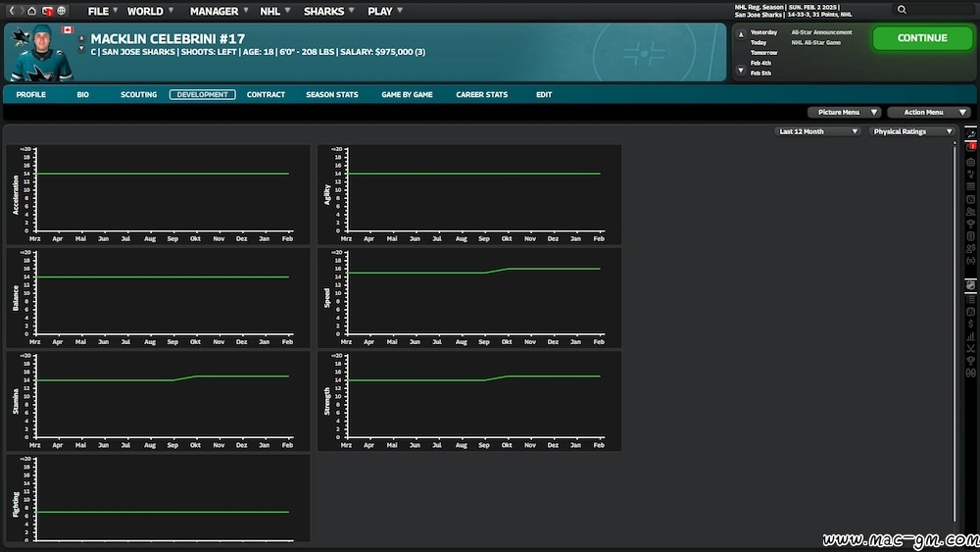Click the search magnifier icon
The width and height of the screenshot is (980, 552).
[902, 10]
